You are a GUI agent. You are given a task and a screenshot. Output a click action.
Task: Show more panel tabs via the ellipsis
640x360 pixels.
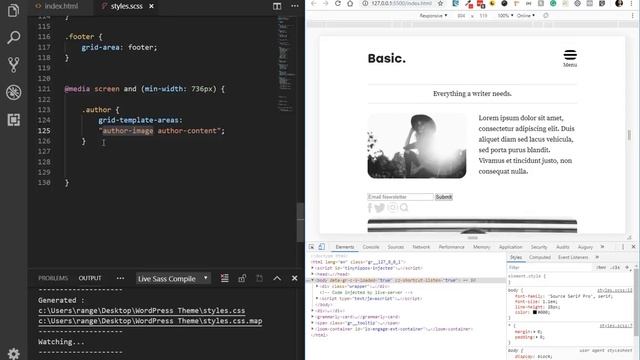(x=120, y=278)
